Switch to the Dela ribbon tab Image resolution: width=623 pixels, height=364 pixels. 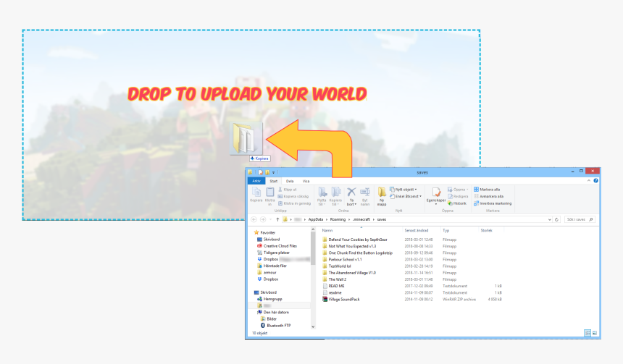pos(290,181)
